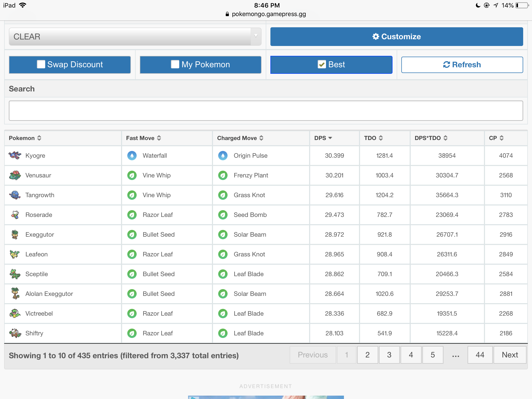Go to results page 2
532x399 pixels.
coord(367,355)
